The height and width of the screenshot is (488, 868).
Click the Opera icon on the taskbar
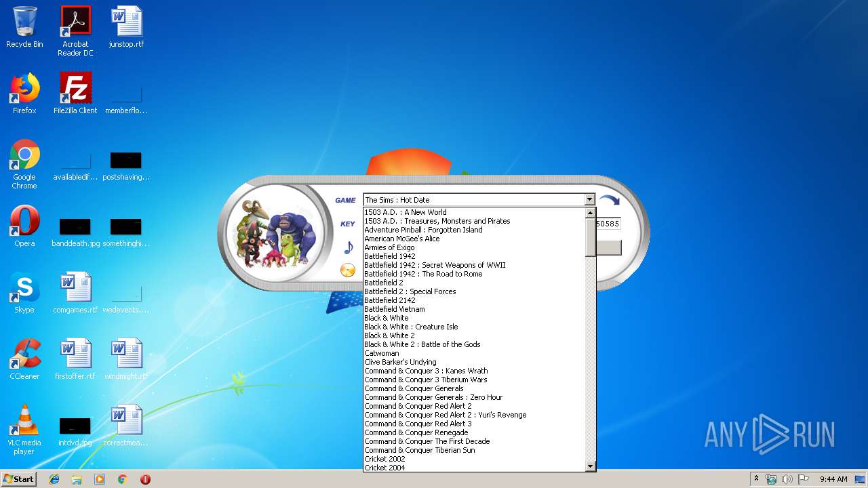point(145,479)
